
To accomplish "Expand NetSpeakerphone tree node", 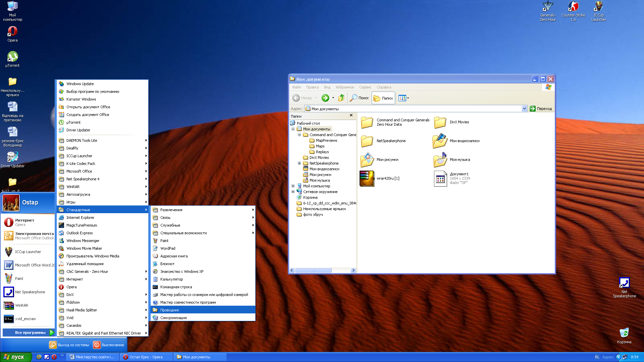I will pos(299,163).
